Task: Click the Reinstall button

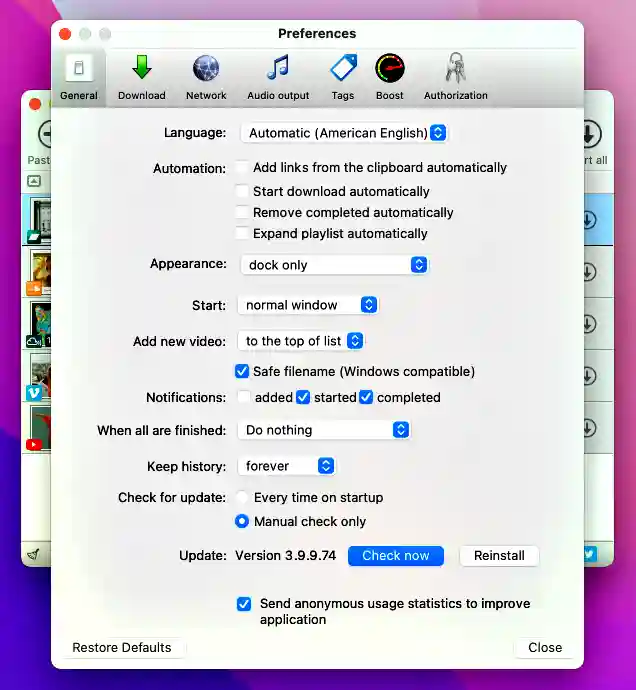Action: click(x=499, y=556)
